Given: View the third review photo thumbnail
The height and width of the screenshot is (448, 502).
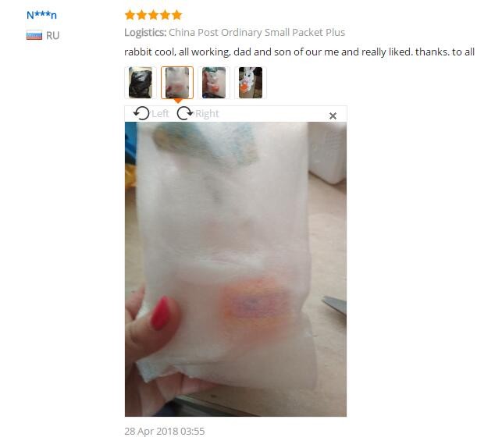Looking at the screenshot, I should tap(214, 83).
